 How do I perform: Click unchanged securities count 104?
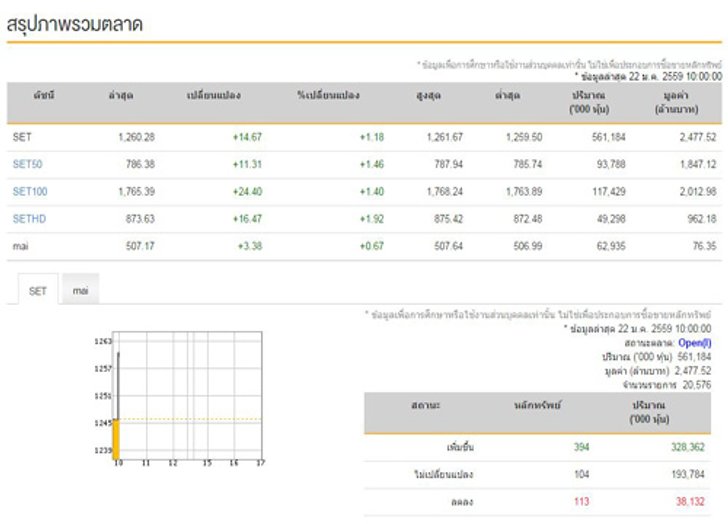(581, 474)
